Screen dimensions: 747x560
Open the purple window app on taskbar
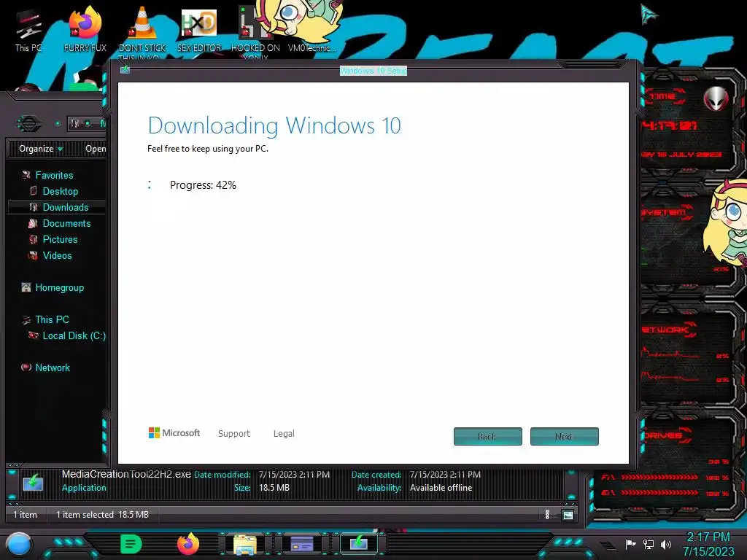301,544
